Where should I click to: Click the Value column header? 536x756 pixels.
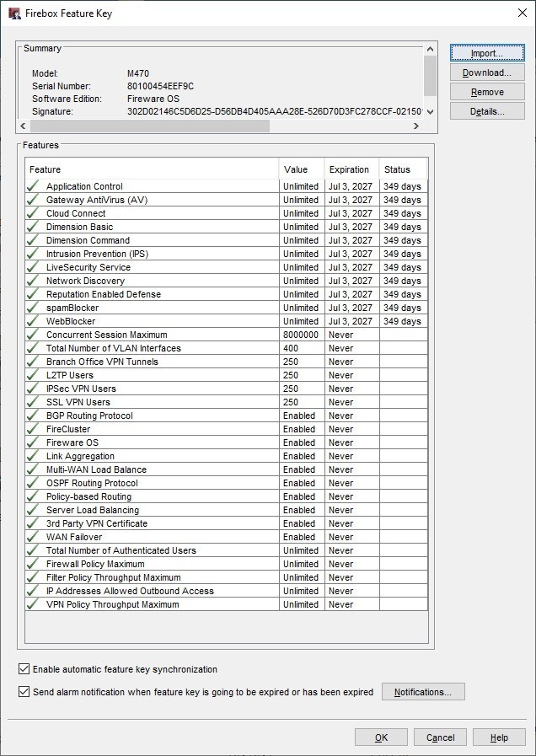coord(302,169)
